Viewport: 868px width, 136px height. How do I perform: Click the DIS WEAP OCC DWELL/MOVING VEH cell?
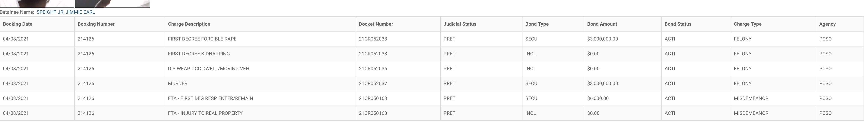(260, 68)
